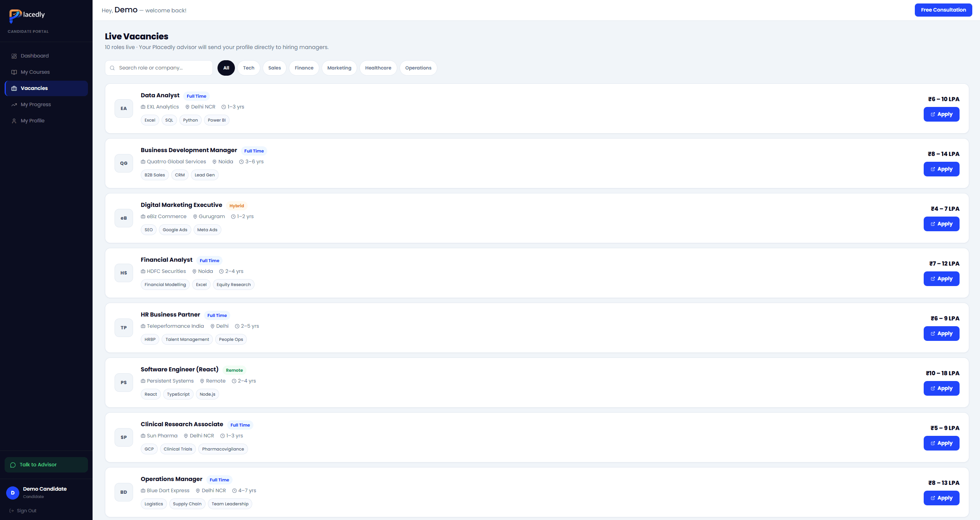Go to My Progress page
The width and height of the screenshot is (980, 520).
[46, 105]
